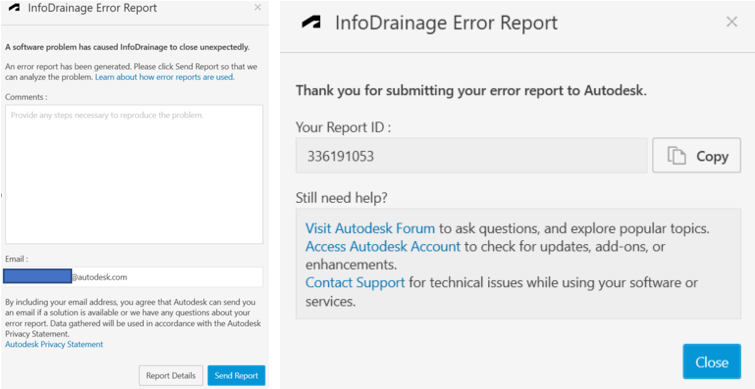The height and width of the screenshot is (389, 755).
Task: Click the 'Thank you for submitting' heading
Action: (x=471, y=91)
